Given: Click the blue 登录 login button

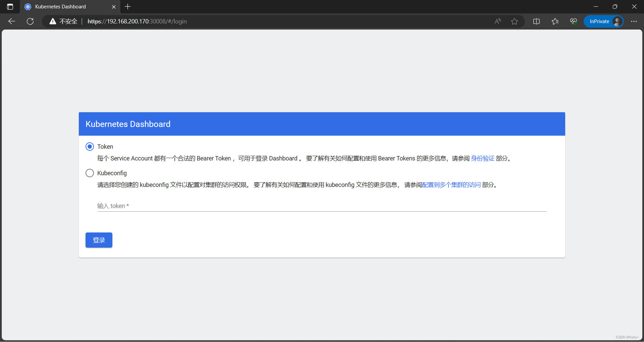Looking at the screenshot, I should click(99, 240).
